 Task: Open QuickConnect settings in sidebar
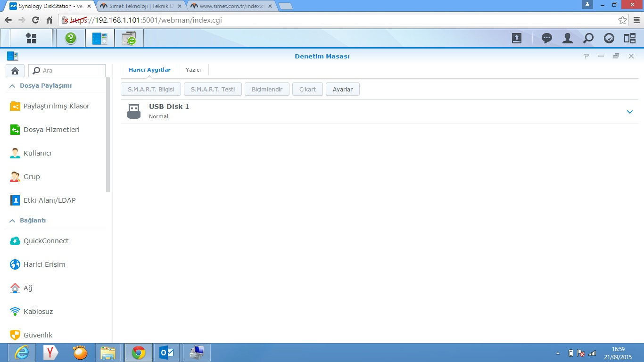coord(46,241)
